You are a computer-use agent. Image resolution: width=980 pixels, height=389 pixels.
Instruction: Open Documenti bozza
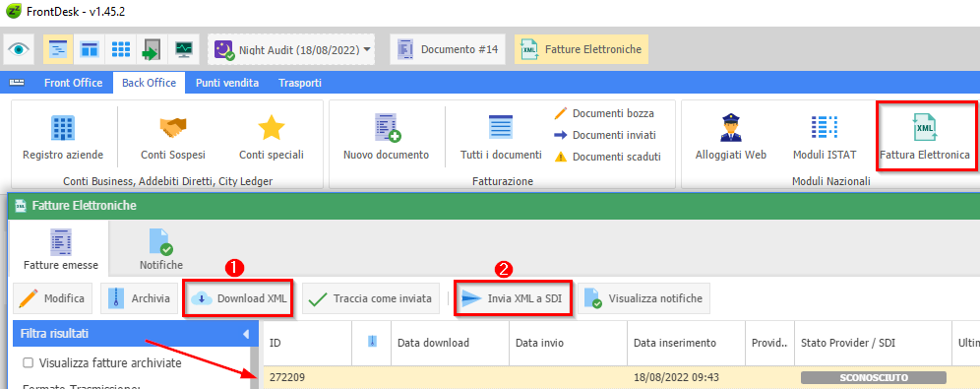point(605,114)
